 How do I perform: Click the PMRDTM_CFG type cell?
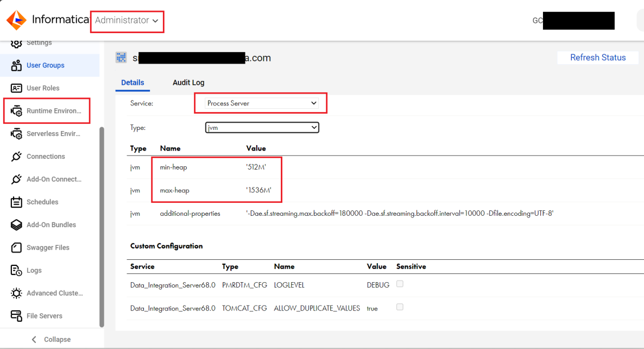(244, 285)
